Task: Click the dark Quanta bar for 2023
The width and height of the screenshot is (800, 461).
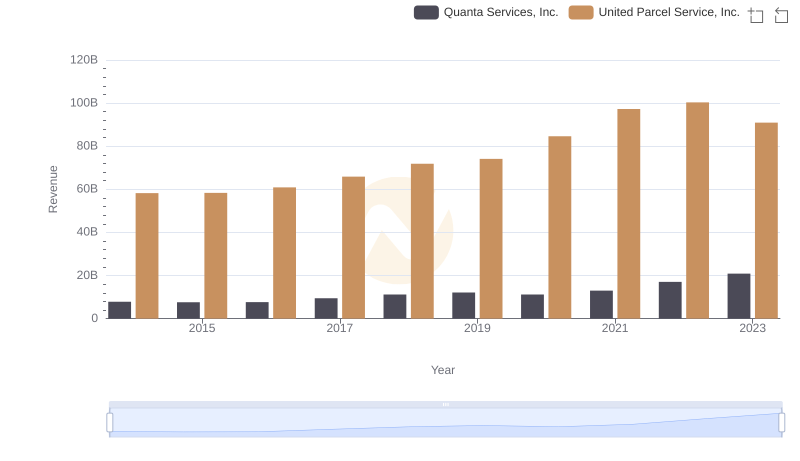Action: coord(739,296)
